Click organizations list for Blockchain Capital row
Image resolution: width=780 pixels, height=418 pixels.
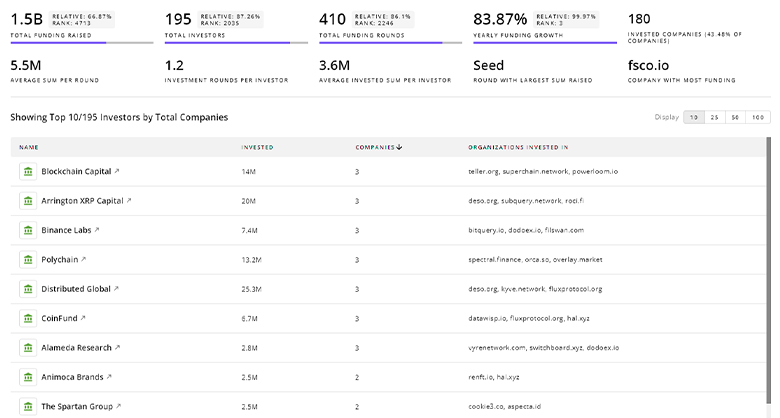pos(543,171)
